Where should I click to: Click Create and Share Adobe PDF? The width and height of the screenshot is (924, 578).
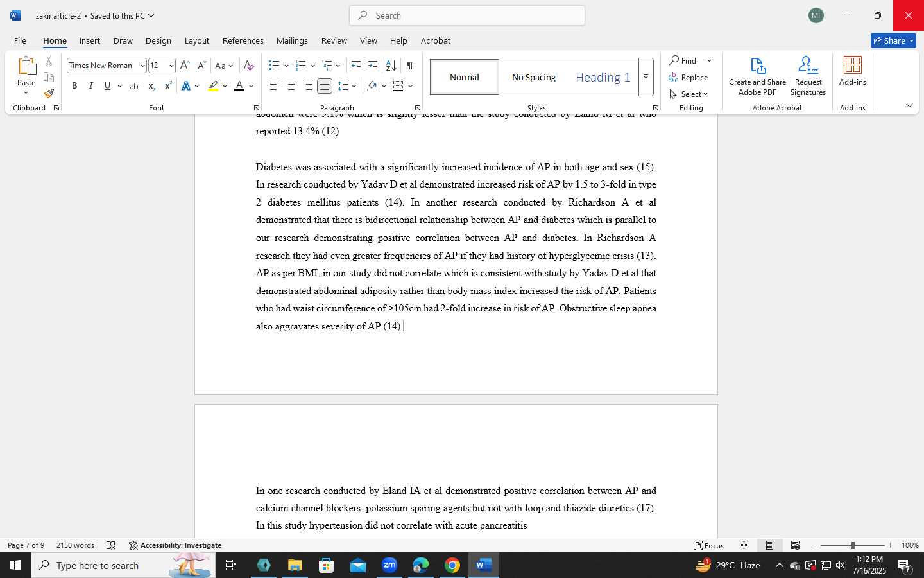(758, 76)
